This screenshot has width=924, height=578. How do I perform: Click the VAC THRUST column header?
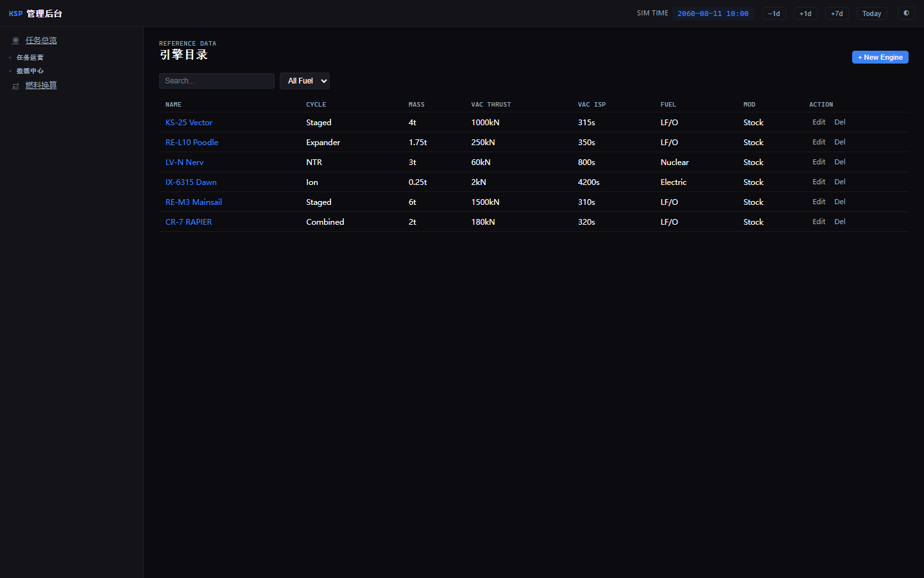point(491,105)
